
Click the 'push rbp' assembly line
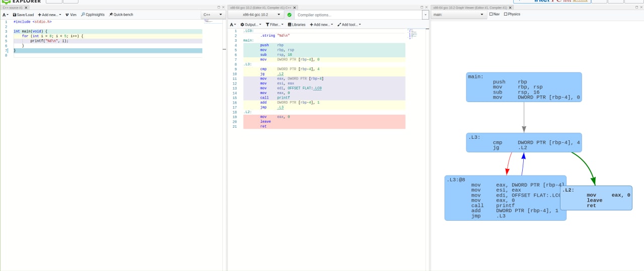[324, 45]
